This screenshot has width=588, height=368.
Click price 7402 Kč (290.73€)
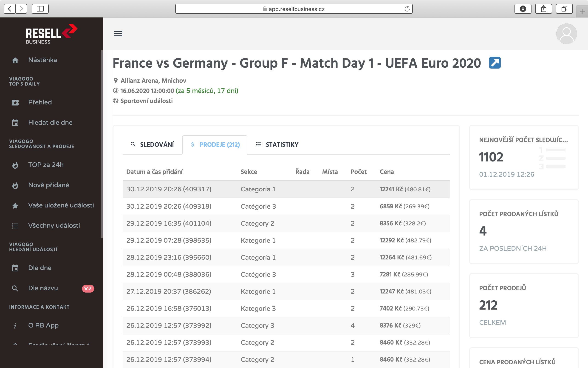pyautogui.click(x=404, y=308)
